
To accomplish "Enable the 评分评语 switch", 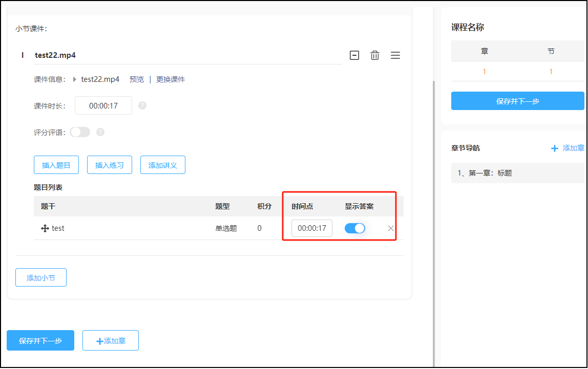I will 80,132.
